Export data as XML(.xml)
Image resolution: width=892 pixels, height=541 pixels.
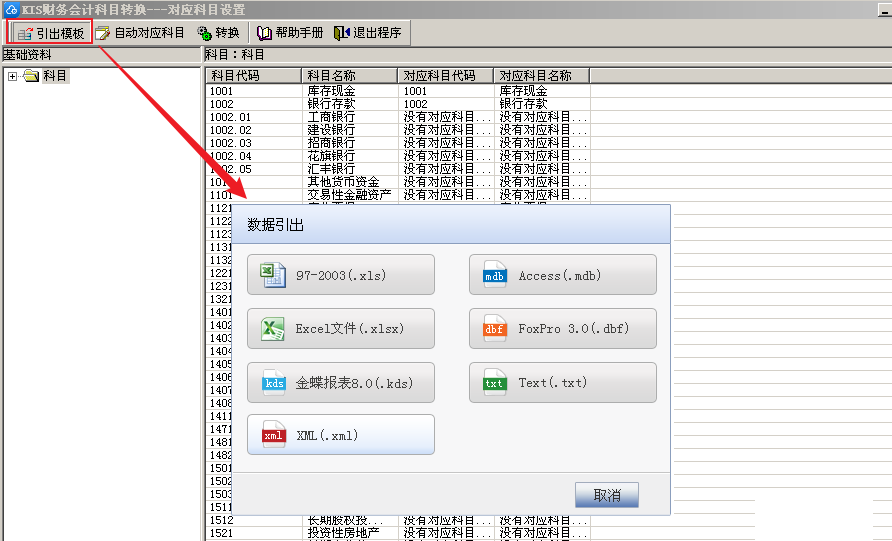tap(340, 435)
